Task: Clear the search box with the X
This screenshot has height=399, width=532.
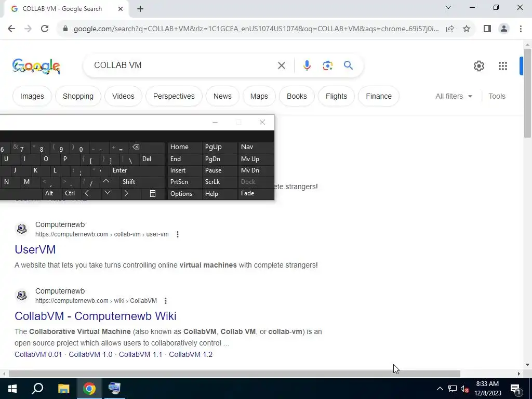Action: click(x=281, y=65)
